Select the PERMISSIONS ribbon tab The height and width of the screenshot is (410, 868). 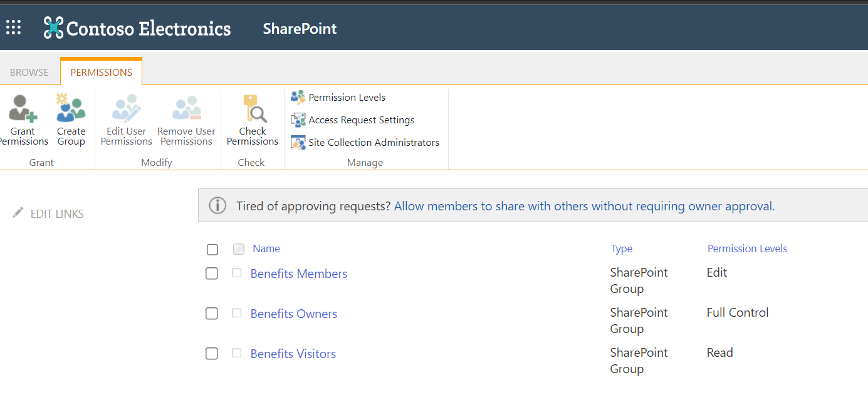[102, 72]
